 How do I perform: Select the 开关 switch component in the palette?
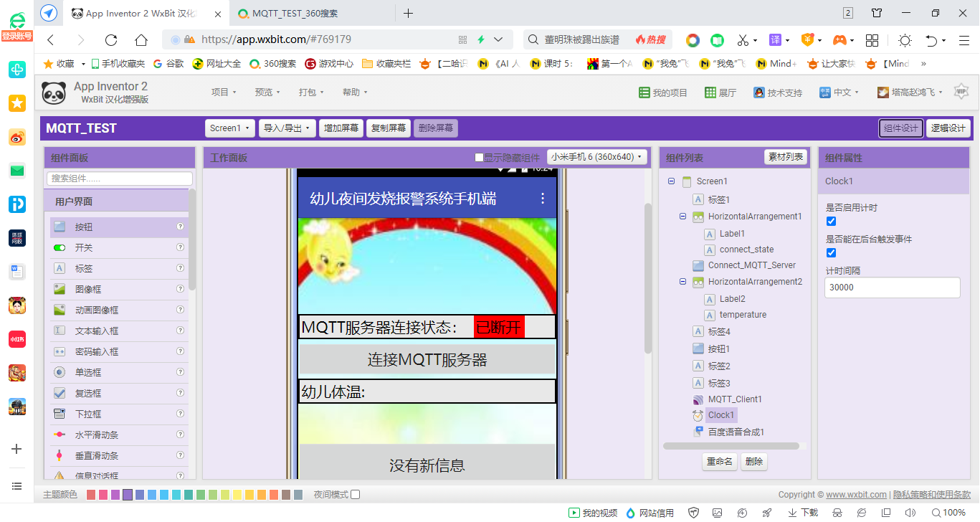coord(119,247)
